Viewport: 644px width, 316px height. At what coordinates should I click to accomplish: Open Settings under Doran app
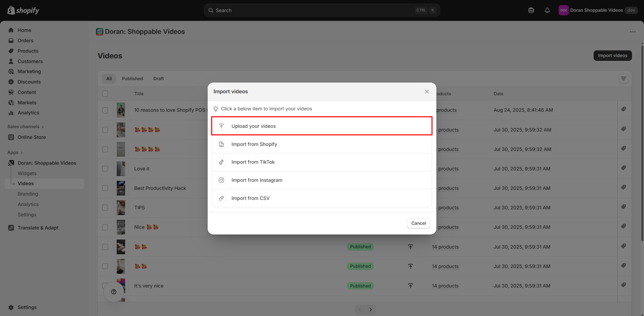27,215
